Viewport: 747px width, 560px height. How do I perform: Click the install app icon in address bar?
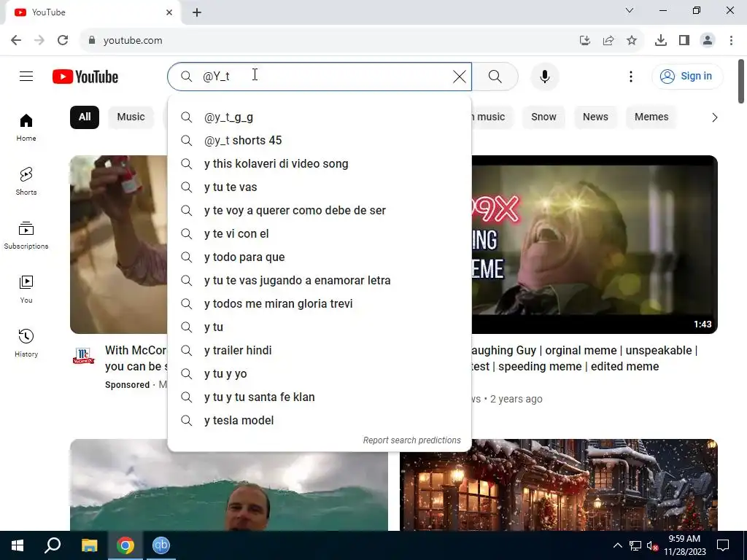(584, 41)
